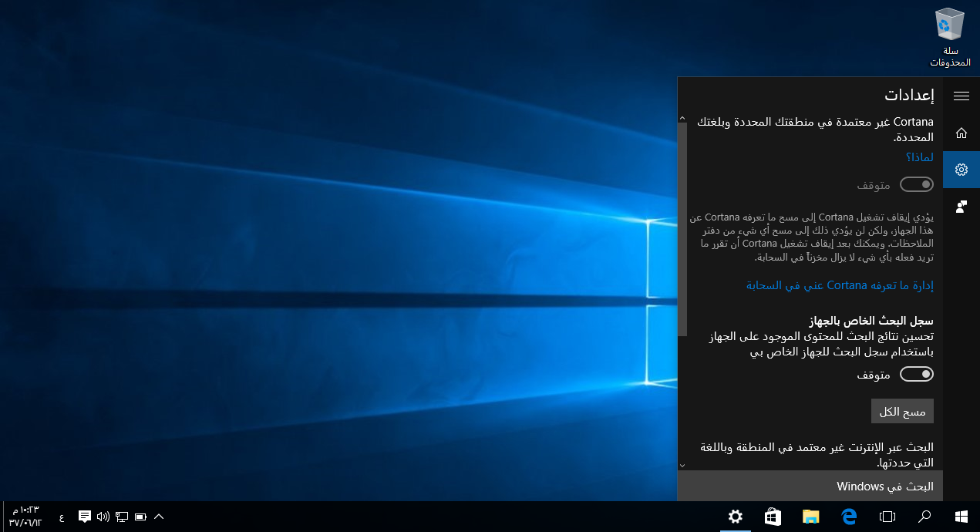Click scrollbar down arrow in settings panel
This screenshot has width=980, height=532.
coord(682,465)
